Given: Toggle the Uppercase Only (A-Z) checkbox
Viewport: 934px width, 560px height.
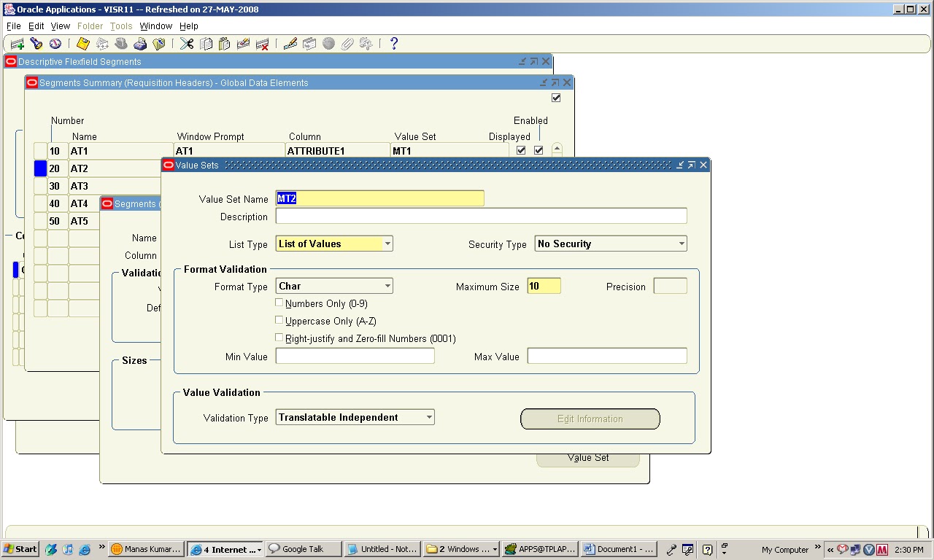Looking at the screenshot, I should point(279,320).
